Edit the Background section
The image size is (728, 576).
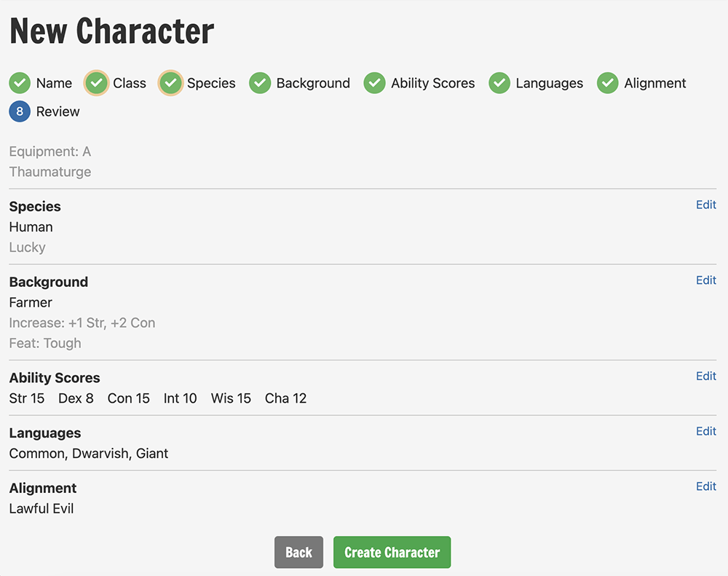coord(706,280)
